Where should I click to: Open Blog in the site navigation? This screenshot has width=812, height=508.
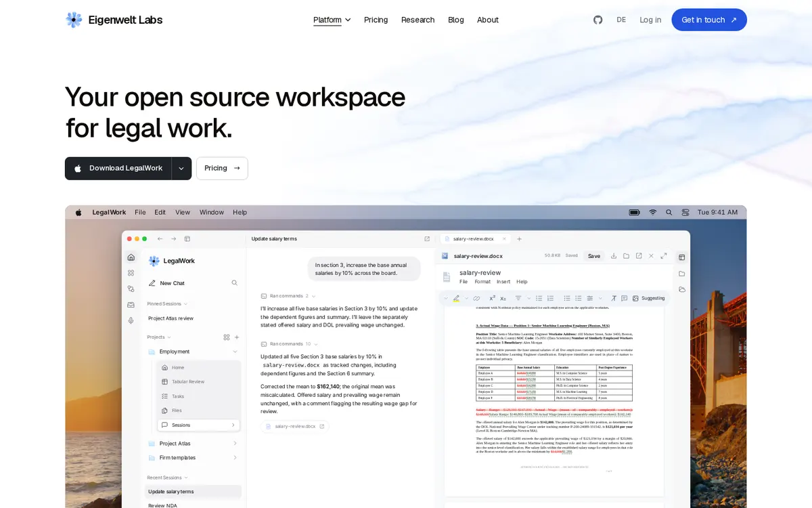tap(456, 20)
